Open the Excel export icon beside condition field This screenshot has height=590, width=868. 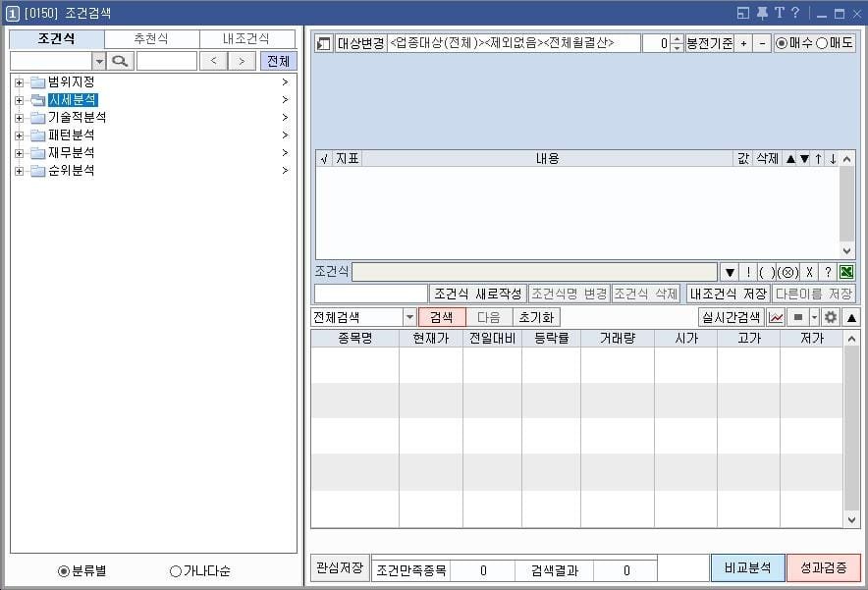[845, 271]
